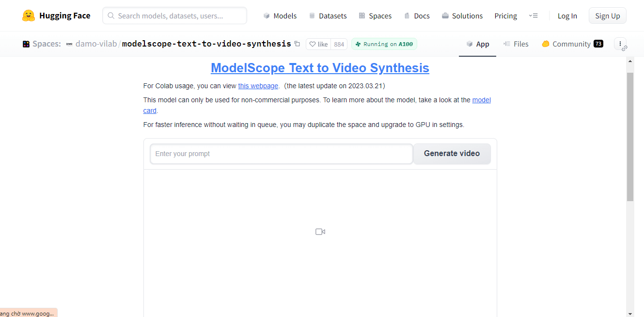Click the Generate video button
This screenshot has width=644, height=317.
click(452, 154)
